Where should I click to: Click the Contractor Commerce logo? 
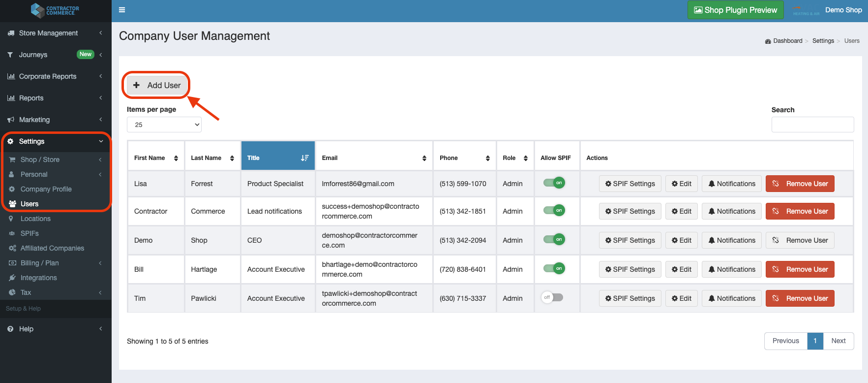coord(55,10)
